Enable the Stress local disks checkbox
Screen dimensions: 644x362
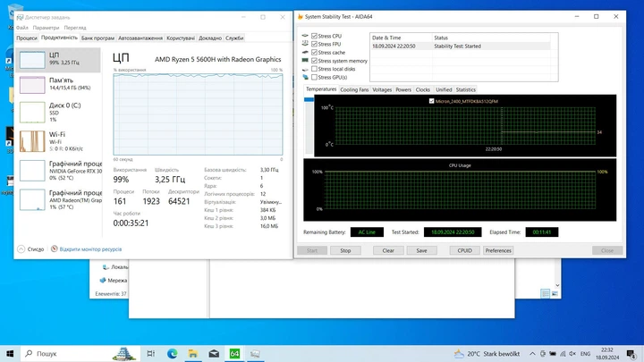[x=314, y=69]
